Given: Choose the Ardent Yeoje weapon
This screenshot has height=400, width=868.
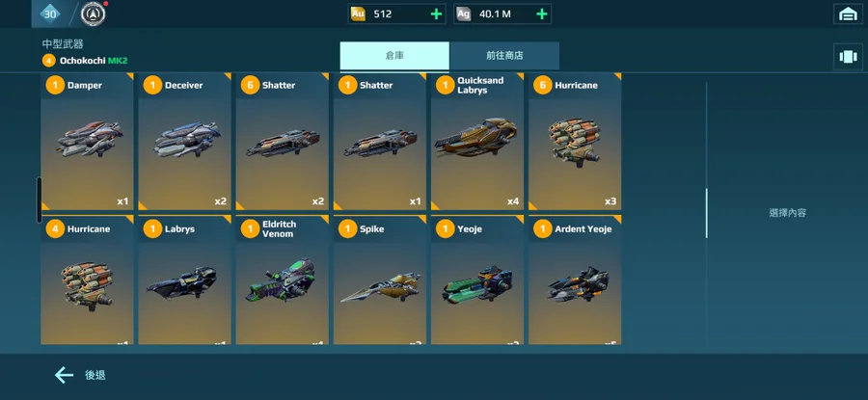Looking at the screenshot, I should (x=575, y=280).
